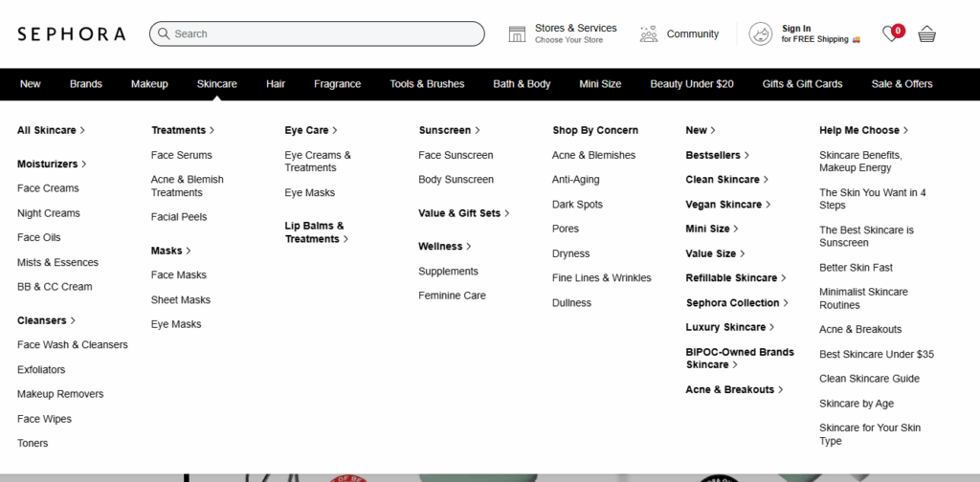
Task: Click the Sephora logo
Action: click(x=71, y=33)
